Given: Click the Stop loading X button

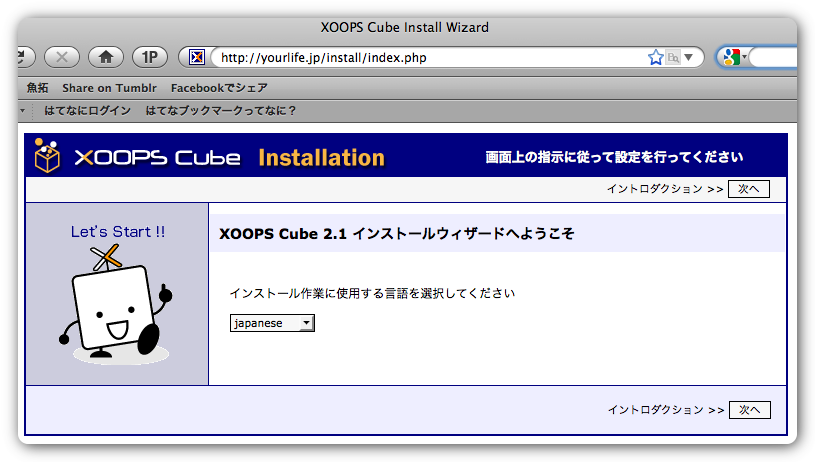Looking at the screenshot, I should coord(62,57).
